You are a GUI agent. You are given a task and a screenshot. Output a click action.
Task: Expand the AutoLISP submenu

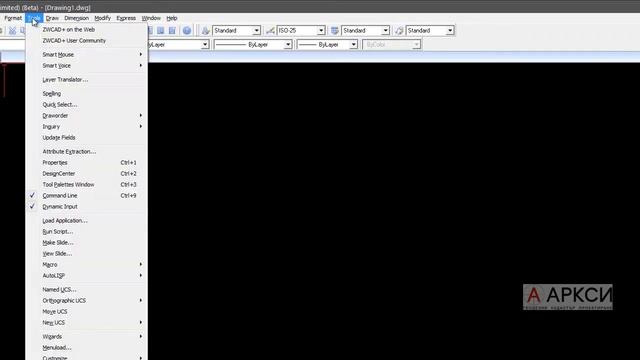coord(87,276)
